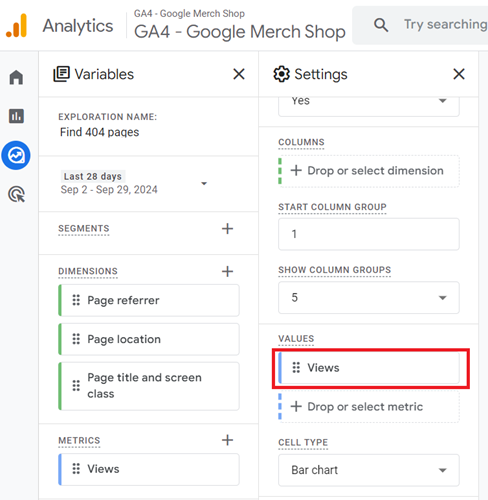Select the Views metric in Variables
This screenshot has width=488, height=500.
point(149,469)
